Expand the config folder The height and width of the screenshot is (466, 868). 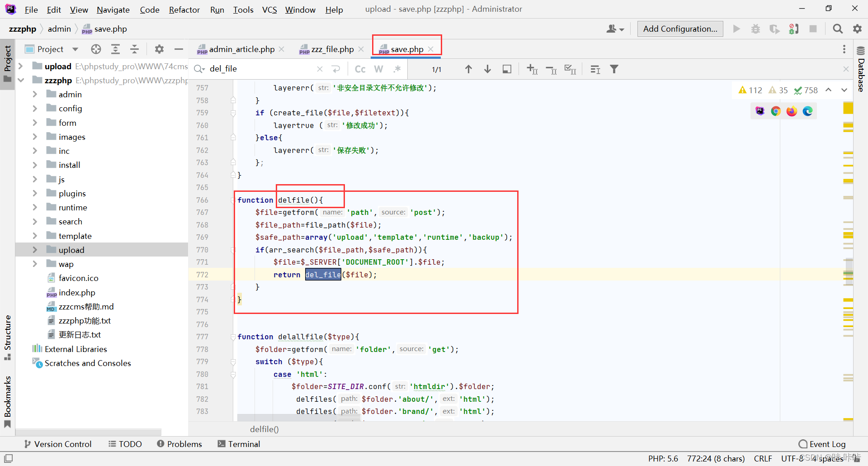(35, 108)
